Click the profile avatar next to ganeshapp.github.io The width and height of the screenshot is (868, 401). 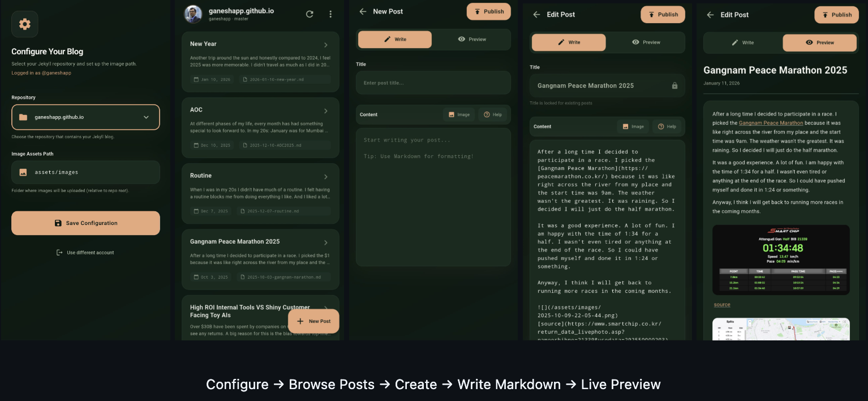[x=193, y=14]
